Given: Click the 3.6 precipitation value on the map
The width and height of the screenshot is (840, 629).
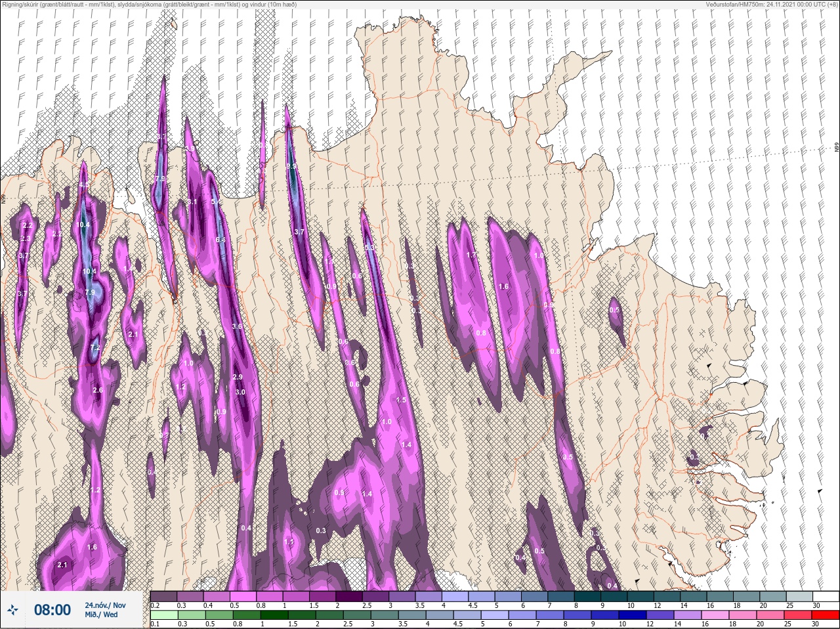Looking at the screenshot, I should 237,326.
